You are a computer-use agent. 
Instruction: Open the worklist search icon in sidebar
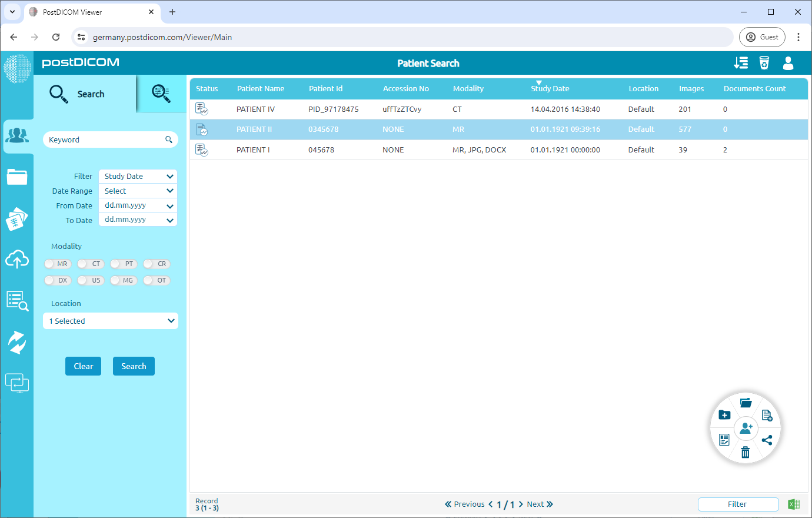coord(18,300)
